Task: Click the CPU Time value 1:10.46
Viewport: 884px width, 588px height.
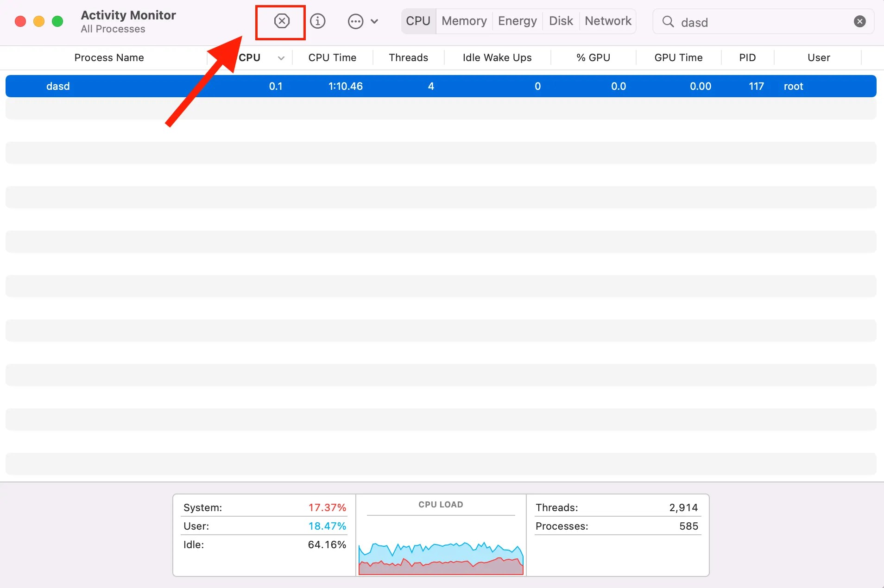Action: click(346, 87)
